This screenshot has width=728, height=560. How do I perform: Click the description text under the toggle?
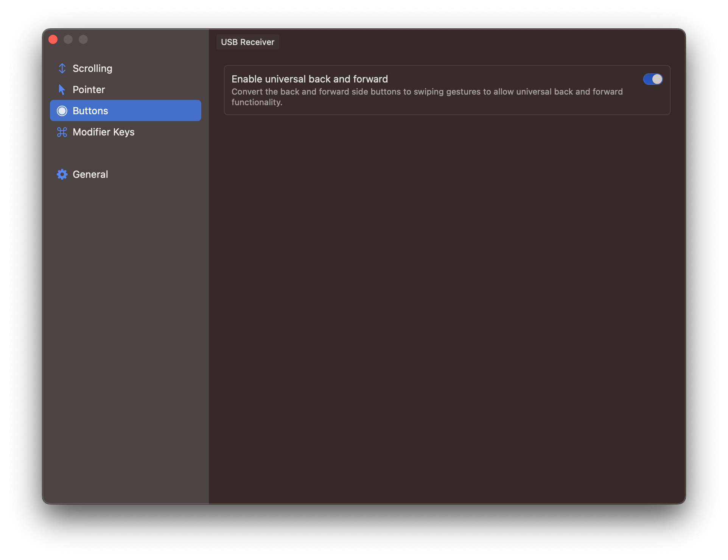[x=427, y=96]
